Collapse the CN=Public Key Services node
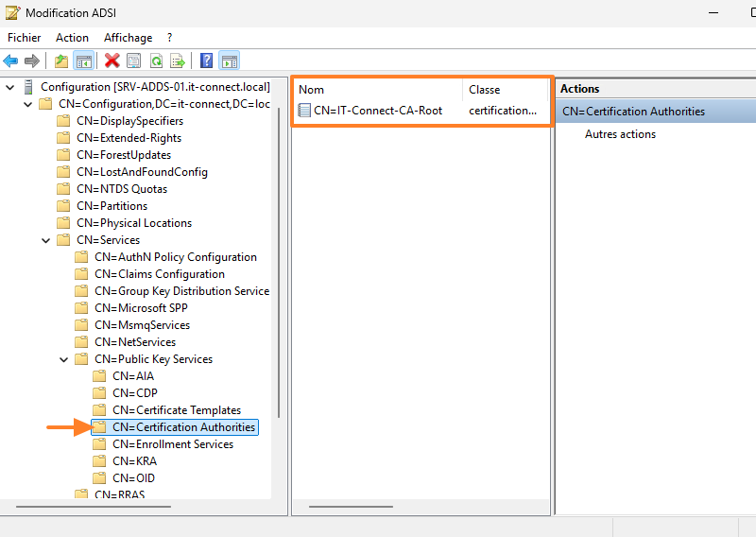Screen dimensions: 756x537 (64, 359)
